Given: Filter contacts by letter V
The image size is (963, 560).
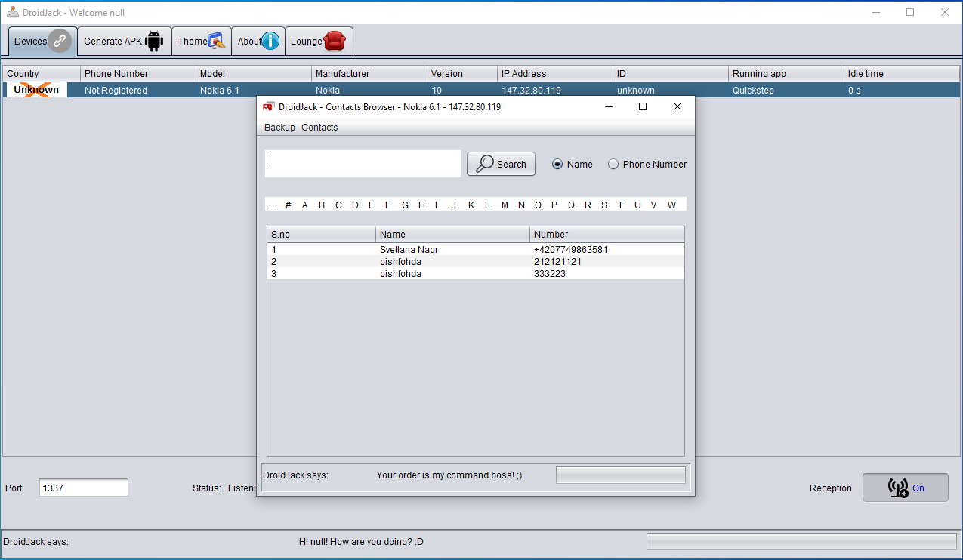Looking at the screenshot, I should [654, 205].
